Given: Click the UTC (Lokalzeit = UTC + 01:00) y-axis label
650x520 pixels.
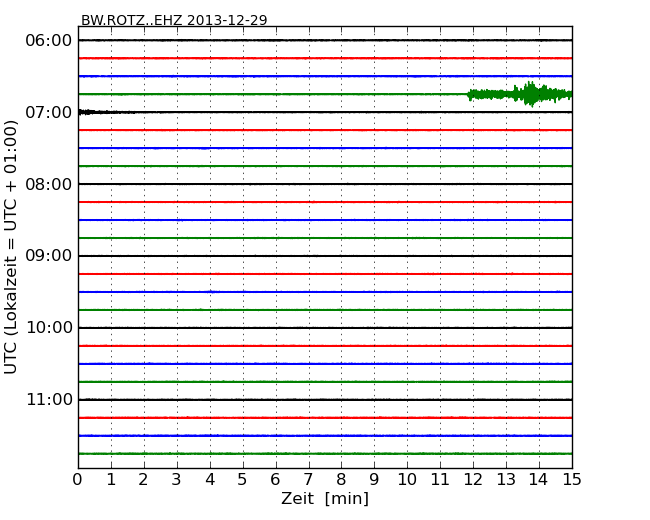Looking at the screenshot, I should coord(11,247).
